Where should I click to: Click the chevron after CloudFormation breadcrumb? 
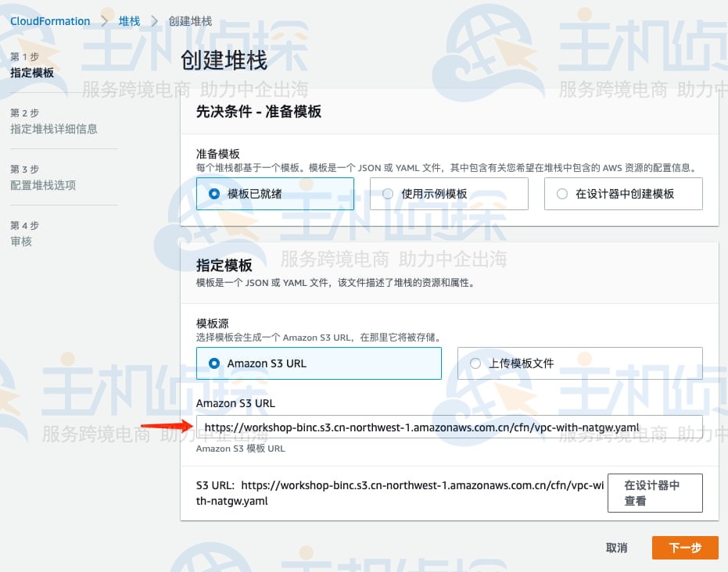(x=104, y=21)
